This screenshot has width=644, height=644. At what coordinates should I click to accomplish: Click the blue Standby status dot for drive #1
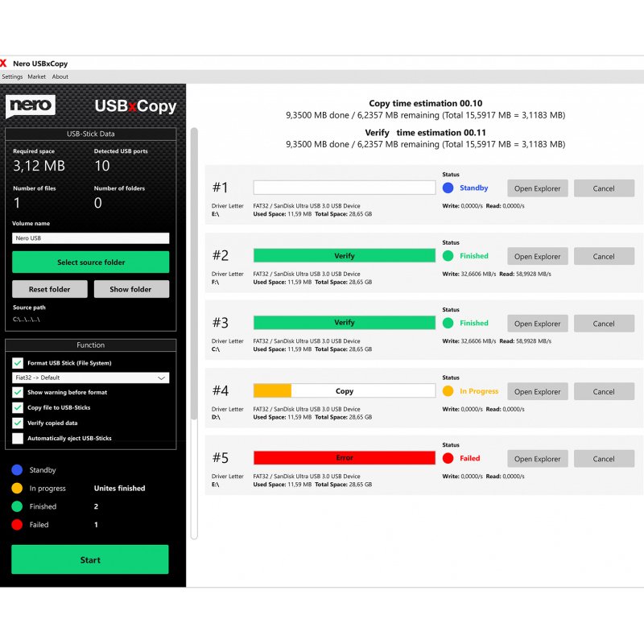[x=448, y=188]
